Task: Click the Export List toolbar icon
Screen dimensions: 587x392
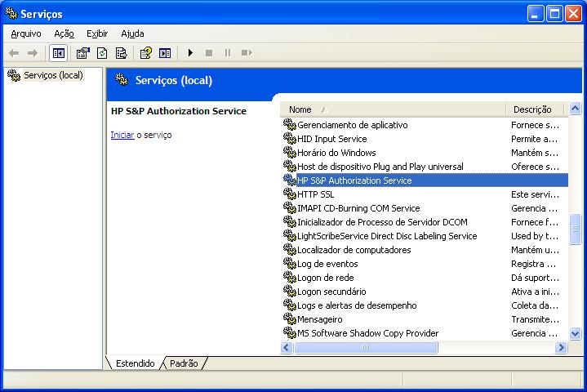Action: pos(121,53)
